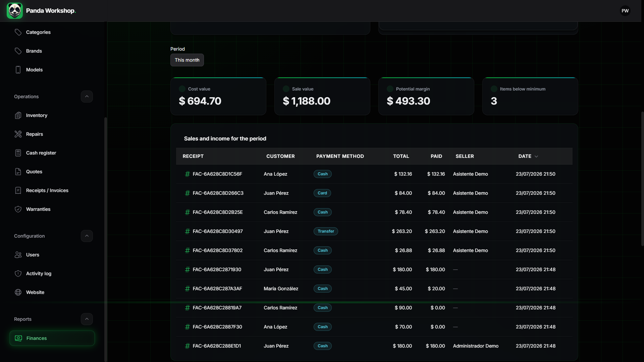Click the Panda Workshop logo icon
The height and width of the screenshot is (362, 644).
coord(15,11)
